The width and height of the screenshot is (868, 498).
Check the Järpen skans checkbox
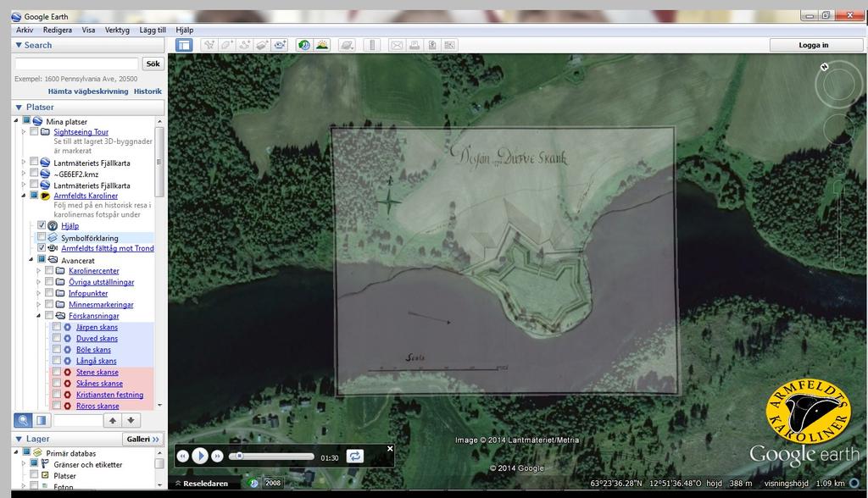tap(57, 327)
